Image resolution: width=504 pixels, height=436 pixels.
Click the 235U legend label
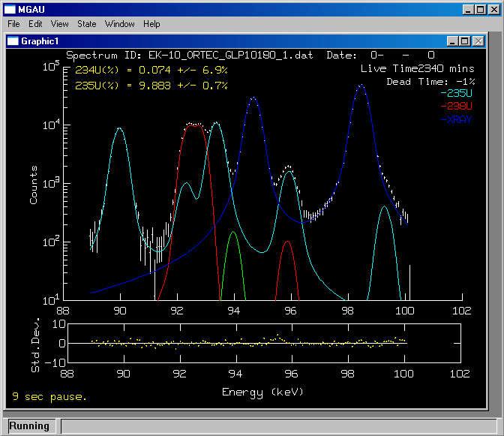[x=456, y=93]
